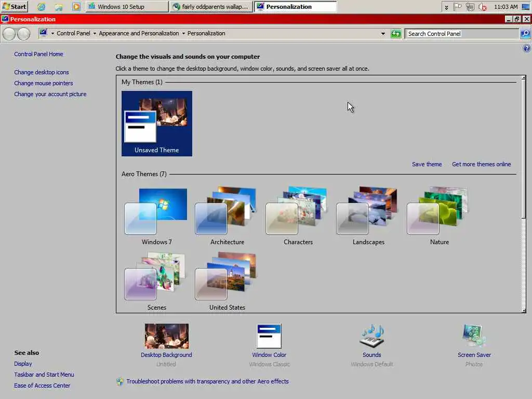Screen dimensions: 532x399
Task: Open Windows Explorer from Quick Launch
Action: [x=59, y=7]
